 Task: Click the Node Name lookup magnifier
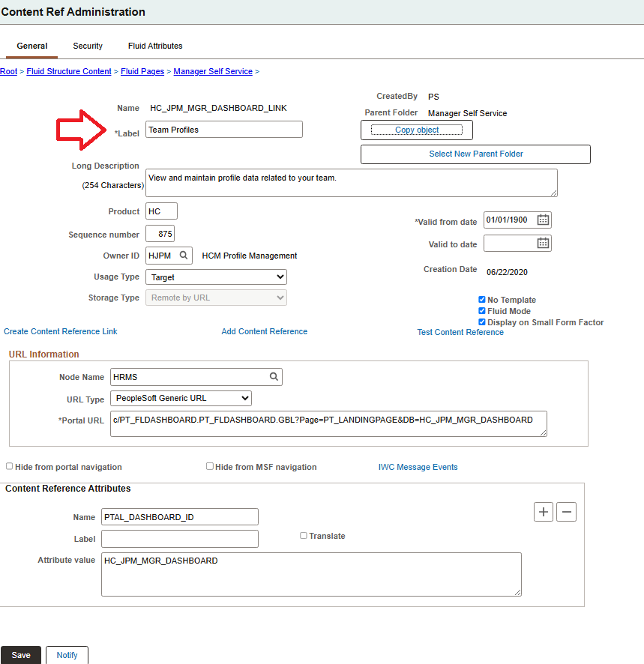(274, 376)
